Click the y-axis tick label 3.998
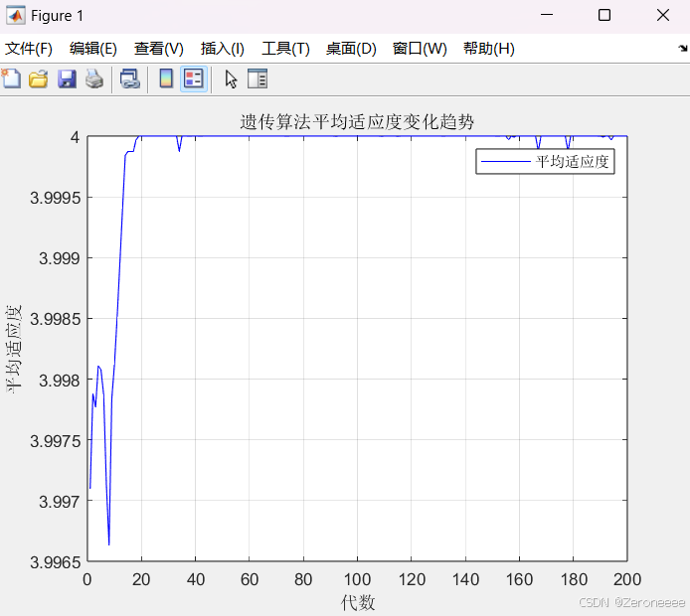 coord(60,380)
